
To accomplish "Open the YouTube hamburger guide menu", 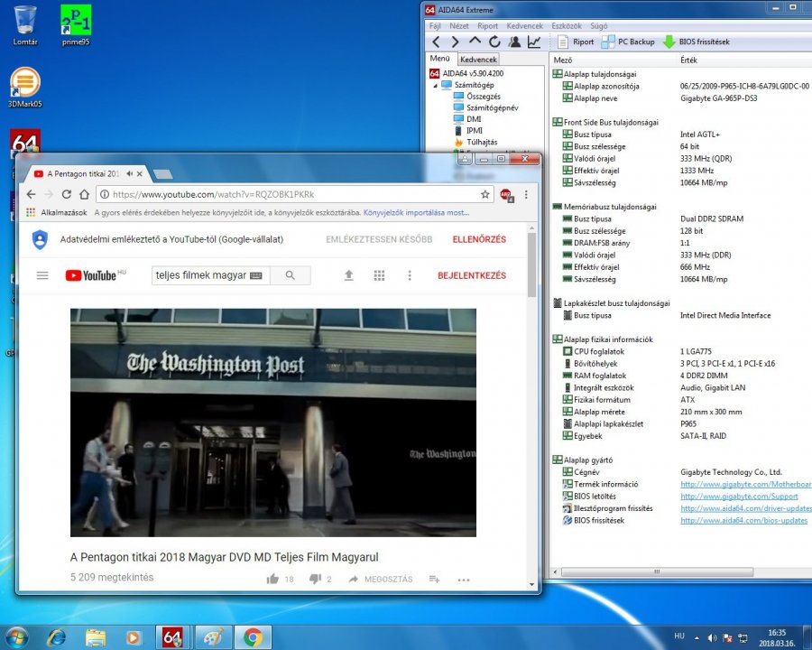I will tap(42, 275).
